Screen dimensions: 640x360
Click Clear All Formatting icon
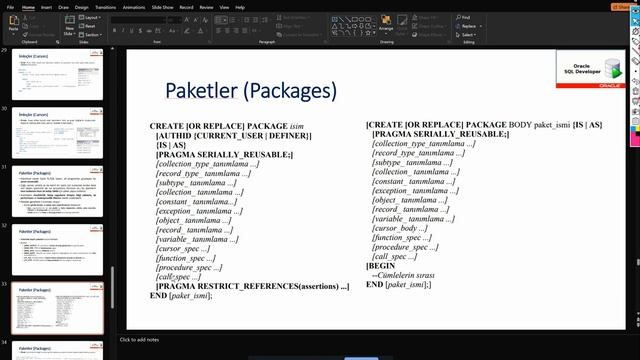point(205,20)
